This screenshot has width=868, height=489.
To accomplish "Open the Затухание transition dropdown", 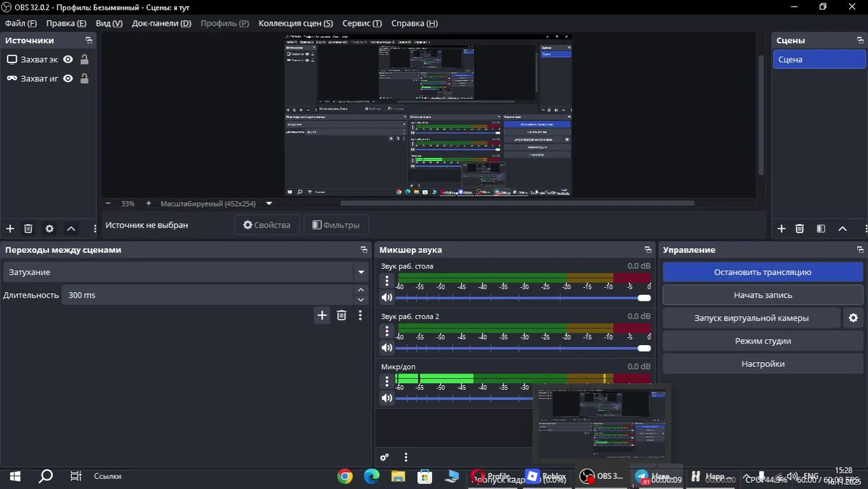I will (x=186, y=272).
